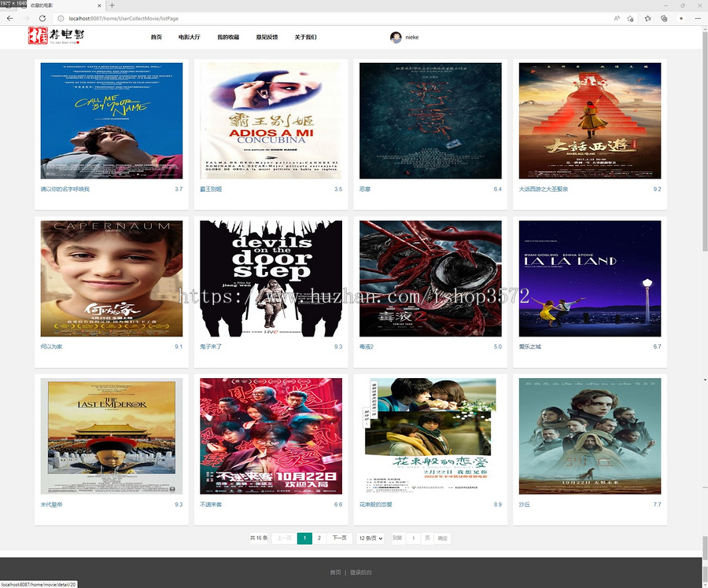Open the 霸王别姬 poster

(x=271, y=120)
